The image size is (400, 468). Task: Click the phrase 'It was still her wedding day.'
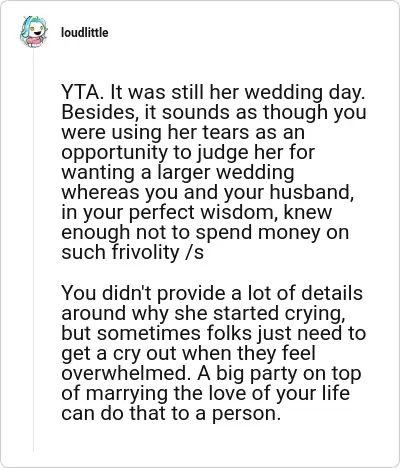[238, 92]
